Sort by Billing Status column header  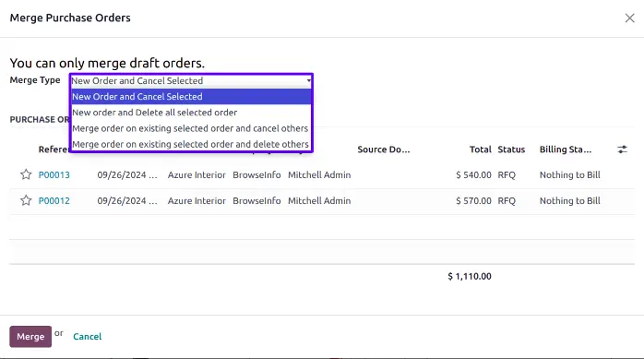(x=566, y=150)
